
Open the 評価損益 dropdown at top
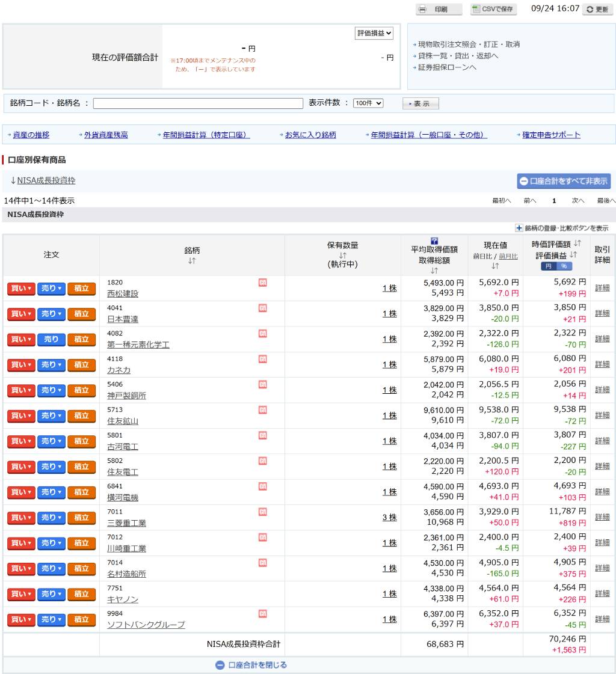point(374,33)
